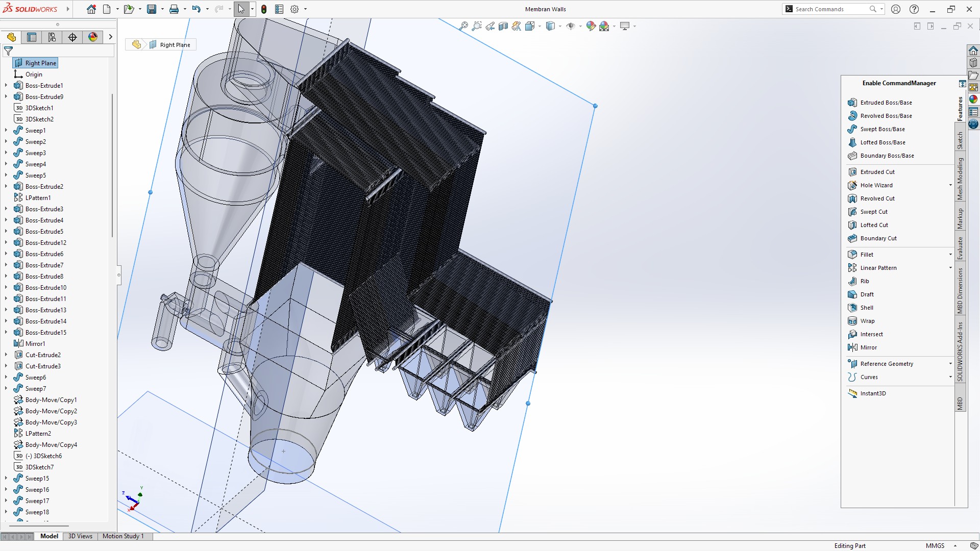This screenshot has width=980, height=551.
Task: Switch to the Motion Study 1 tab
Action: click(x=123, y=536)
